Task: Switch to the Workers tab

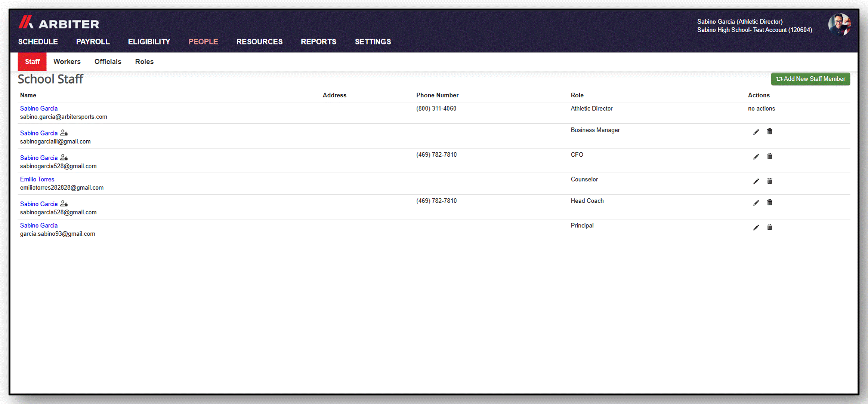Action: tap(67, 61)
